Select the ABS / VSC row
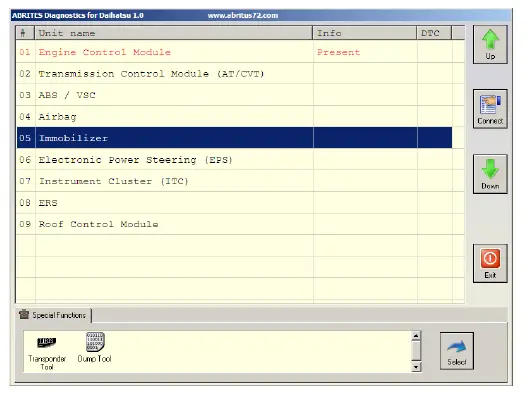Screen dimensions: 530x394 234,95
